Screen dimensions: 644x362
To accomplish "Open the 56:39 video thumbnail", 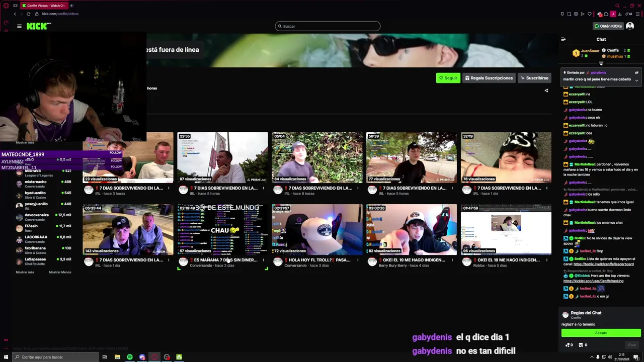I will pos(412,157).
